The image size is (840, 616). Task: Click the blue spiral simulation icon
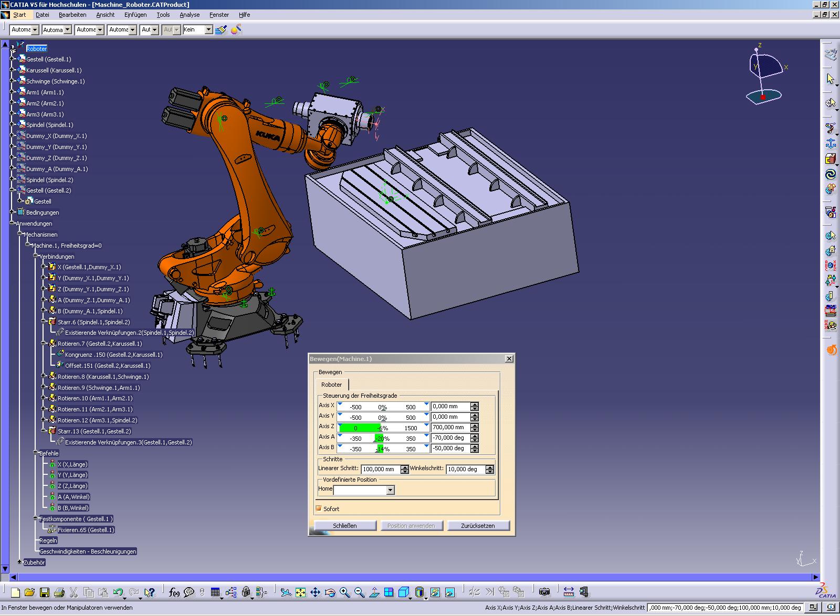coord(830,174)
